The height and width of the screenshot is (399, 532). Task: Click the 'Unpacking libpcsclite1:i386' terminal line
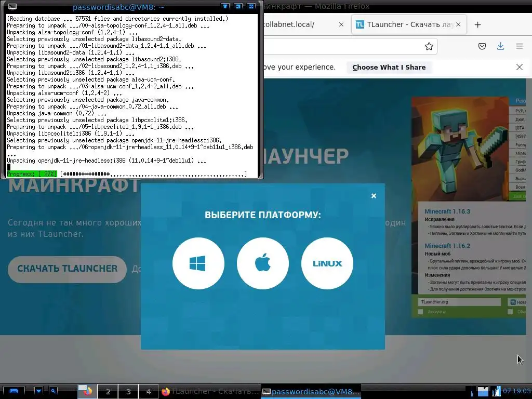[72, 134]
